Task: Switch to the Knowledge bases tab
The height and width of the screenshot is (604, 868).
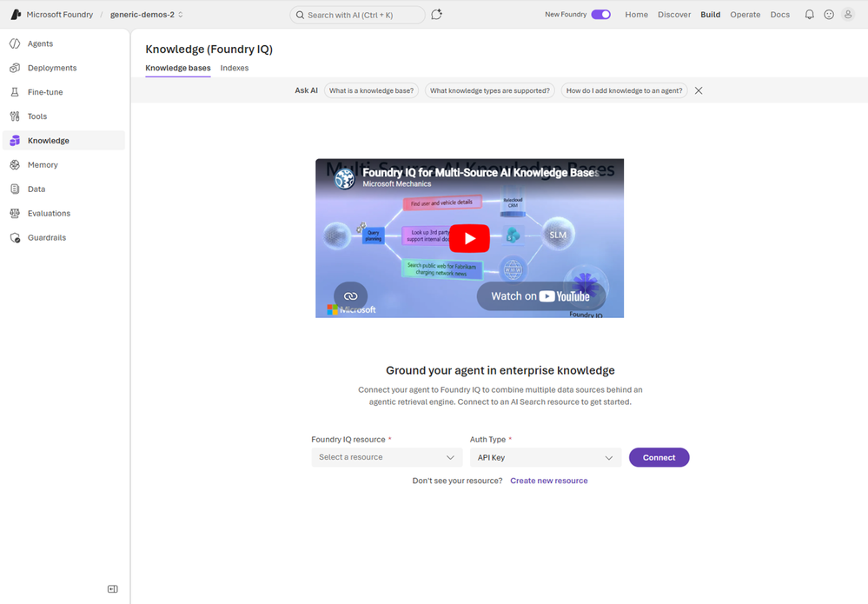Action: tap(178, 68)
